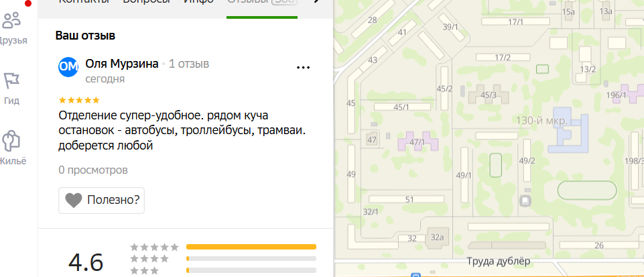The image size is (644, 277).
Task: Click building 41 on the map
Action: click(403, 32)
